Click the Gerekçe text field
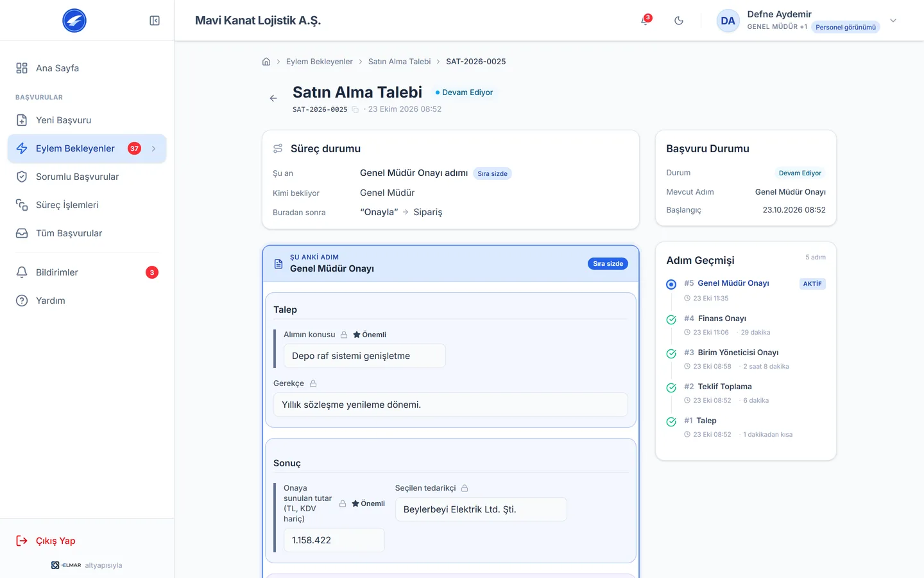 [x=450, y=405]
